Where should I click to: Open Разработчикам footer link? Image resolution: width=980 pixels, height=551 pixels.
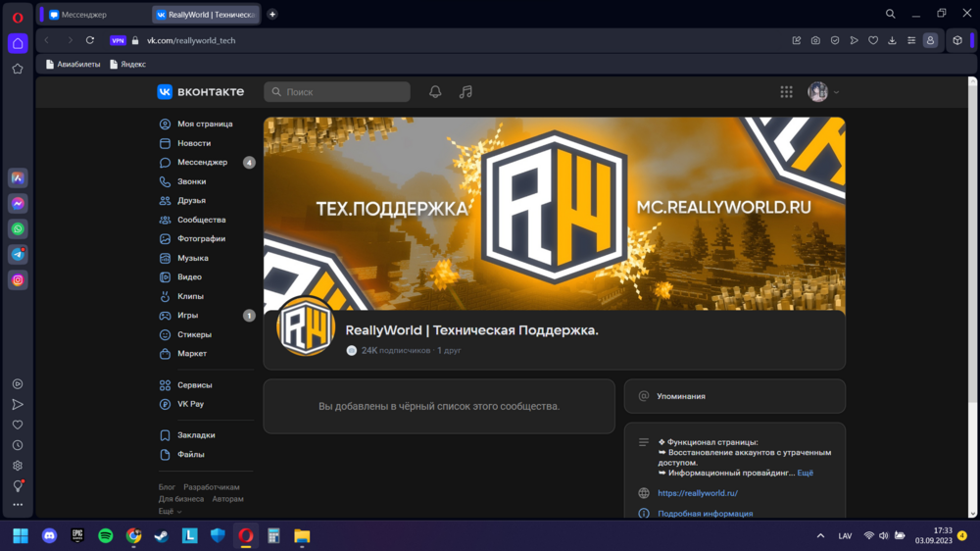point(212,486)
